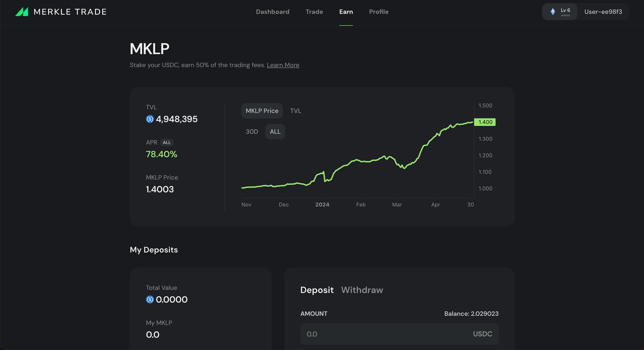Click the Merkle Trade logo icon
644x350 pixels.
(x=22, y=12)
